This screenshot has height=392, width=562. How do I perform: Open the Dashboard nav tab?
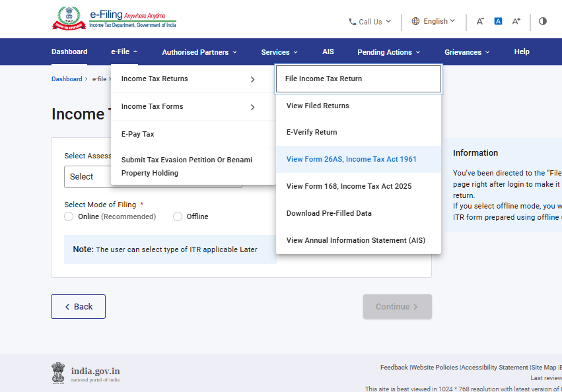[x=69, y=51]
